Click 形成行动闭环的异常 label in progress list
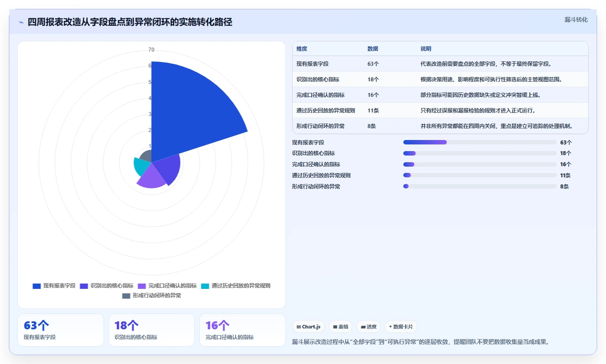Viewport: 606px width, 364px height. click(316, 187)
